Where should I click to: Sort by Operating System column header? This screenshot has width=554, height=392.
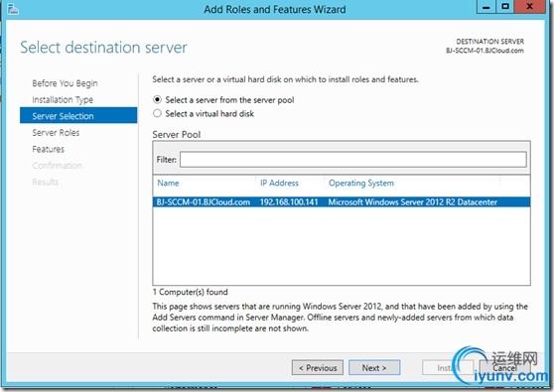[x=361, y=183]
